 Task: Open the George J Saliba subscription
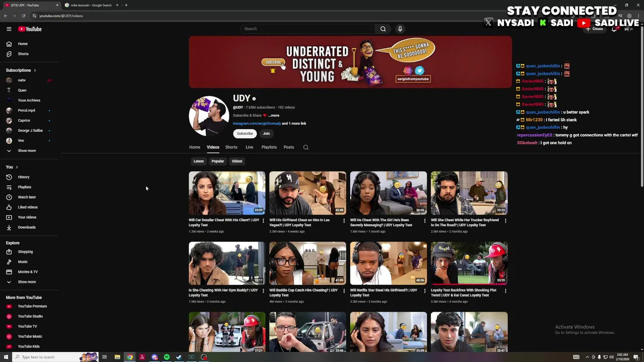[x=29, y=131]
